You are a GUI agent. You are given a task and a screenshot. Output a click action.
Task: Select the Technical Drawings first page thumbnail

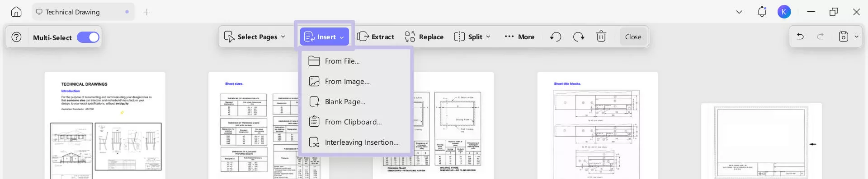[x=105, y=125]
